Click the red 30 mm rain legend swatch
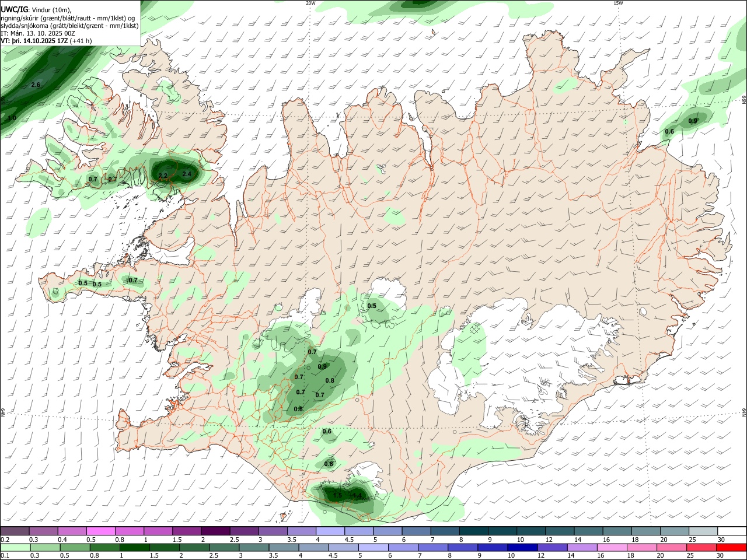Image resolution: width=747 pixels, height=560 pixels. (x=731, y=547)
